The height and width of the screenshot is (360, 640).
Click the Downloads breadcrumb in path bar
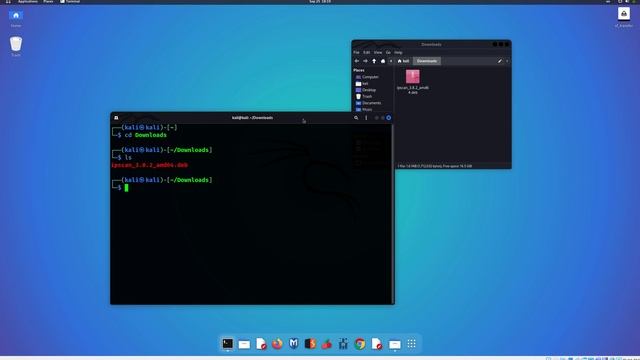coord(427,61)
